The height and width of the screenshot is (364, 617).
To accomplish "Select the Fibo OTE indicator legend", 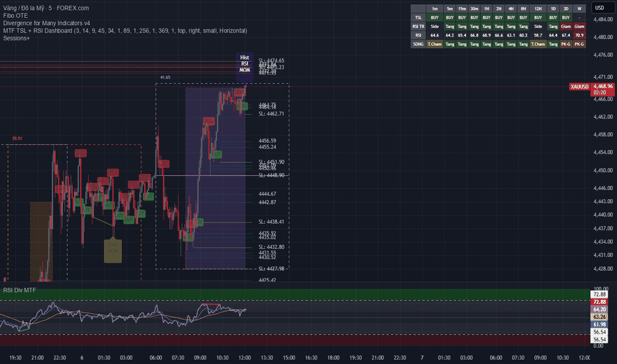I will click(15, 16).
